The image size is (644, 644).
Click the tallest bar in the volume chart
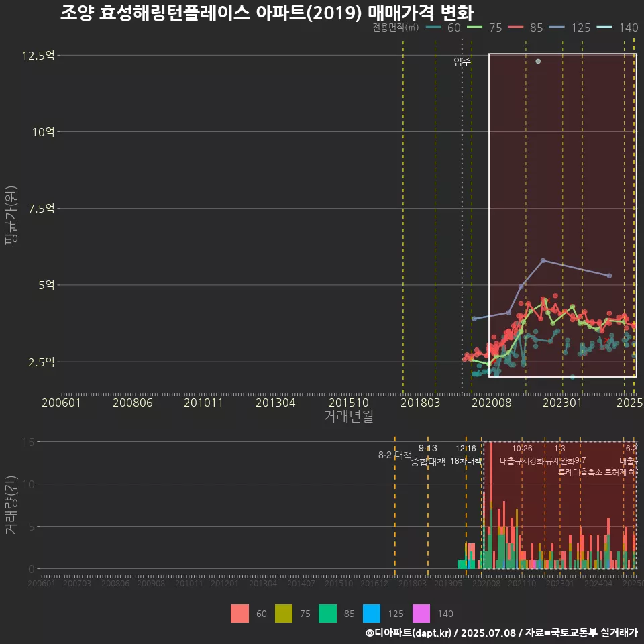(491, 505)
